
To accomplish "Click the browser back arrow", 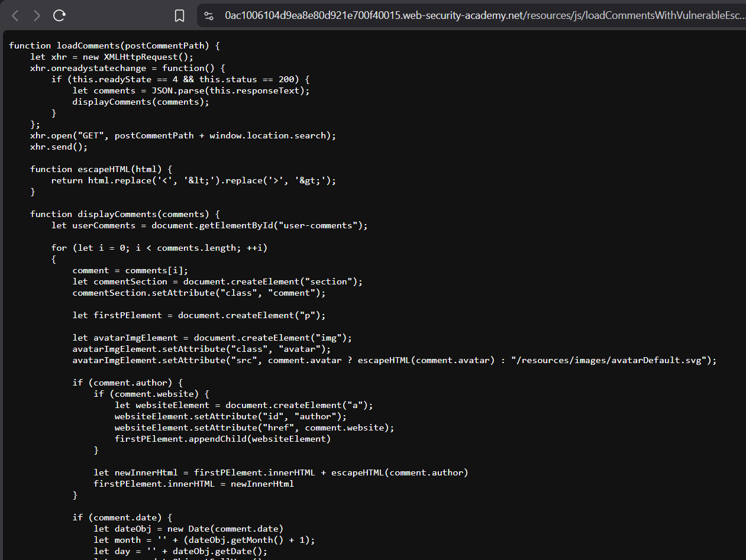I will [x=15, y=16].
